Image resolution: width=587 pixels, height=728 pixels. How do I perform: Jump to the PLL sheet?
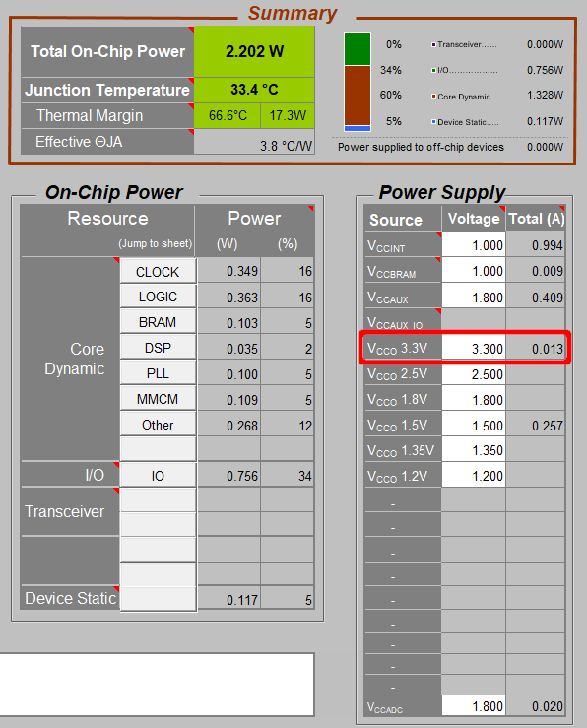158,373
